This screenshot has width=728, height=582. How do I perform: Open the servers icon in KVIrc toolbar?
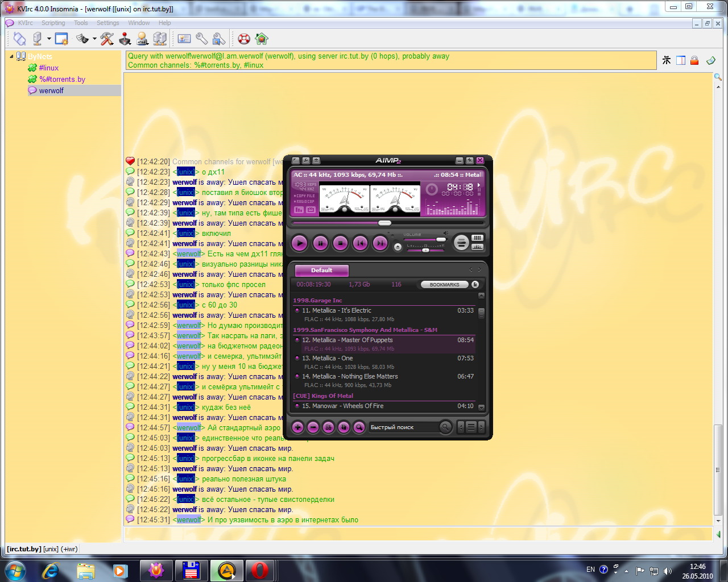(x=38, y=39)
